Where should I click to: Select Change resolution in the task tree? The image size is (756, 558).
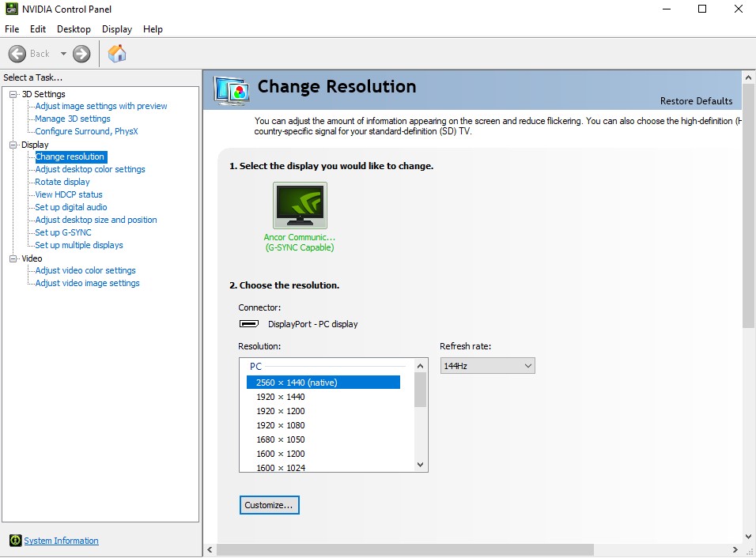tap(70, 156)
